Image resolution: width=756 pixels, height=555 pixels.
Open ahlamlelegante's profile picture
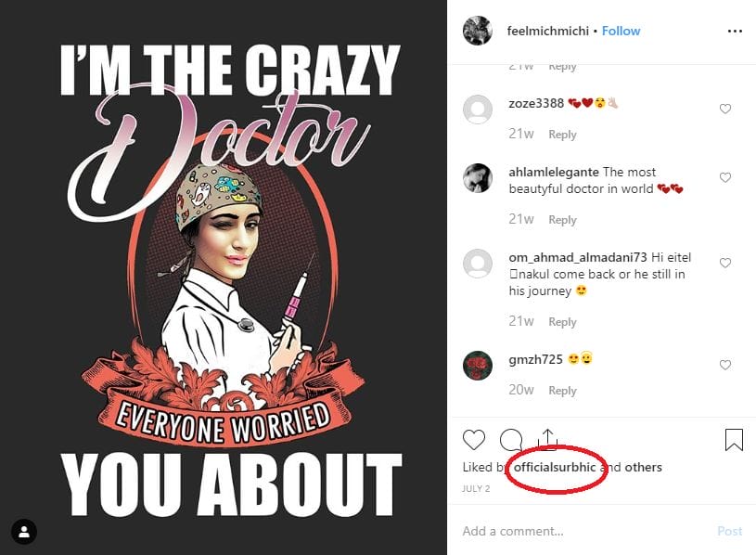tap(478, 178)
